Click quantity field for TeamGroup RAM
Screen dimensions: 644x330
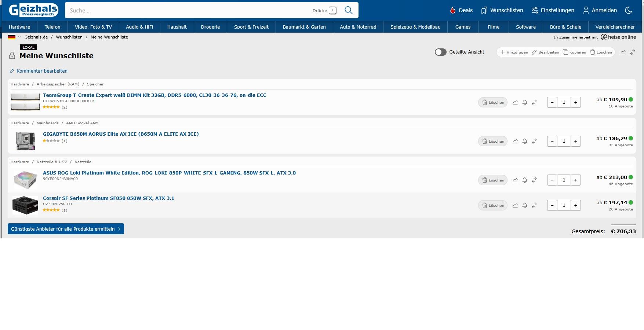564,102
